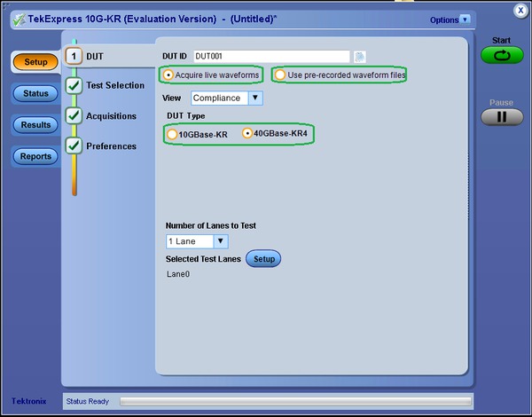Go to the Preferences step
Screen dimensions: 532x417
[111, 146]
